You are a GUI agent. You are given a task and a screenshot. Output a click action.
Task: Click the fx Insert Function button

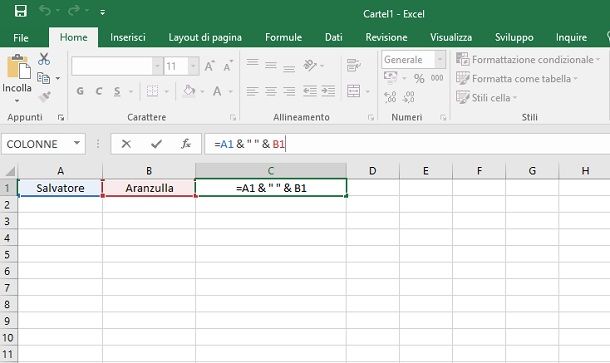tap(186, 144)
